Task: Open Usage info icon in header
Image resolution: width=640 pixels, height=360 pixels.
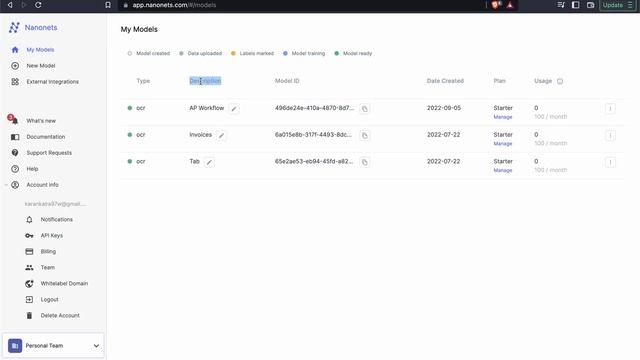Action: tap(560, 81)
